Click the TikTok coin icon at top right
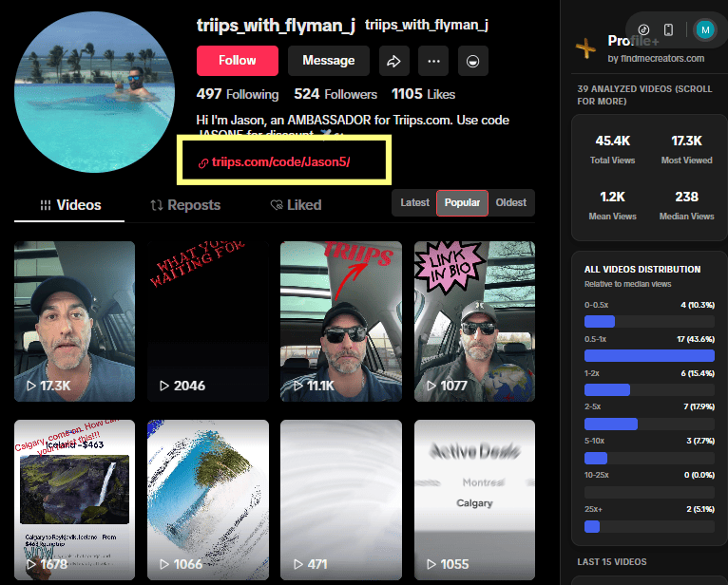This screenshot has height=585, width=728. coord(643,29)
